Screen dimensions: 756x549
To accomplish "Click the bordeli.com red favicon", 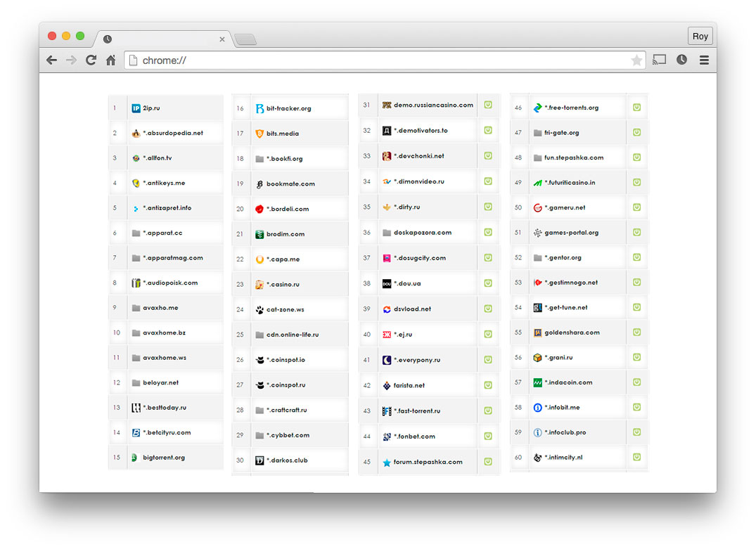I will (x=260, y=209).
